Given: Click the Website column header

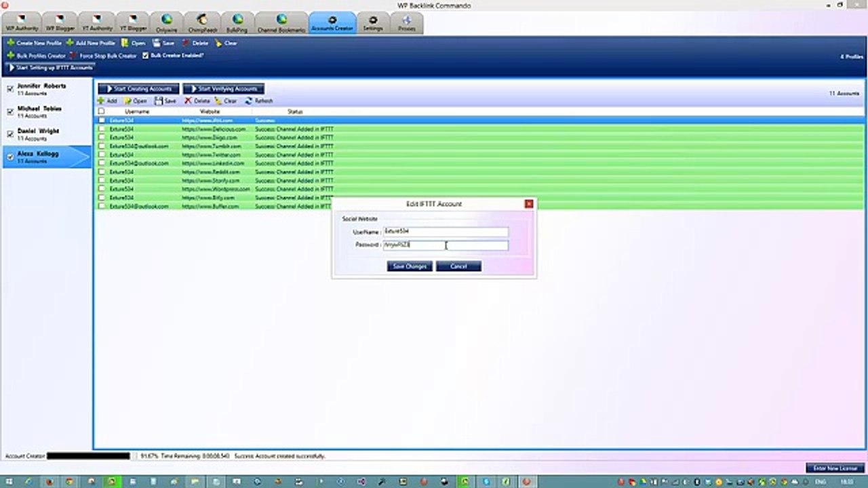Looking at the screenshot, I should tap(210, 111).
